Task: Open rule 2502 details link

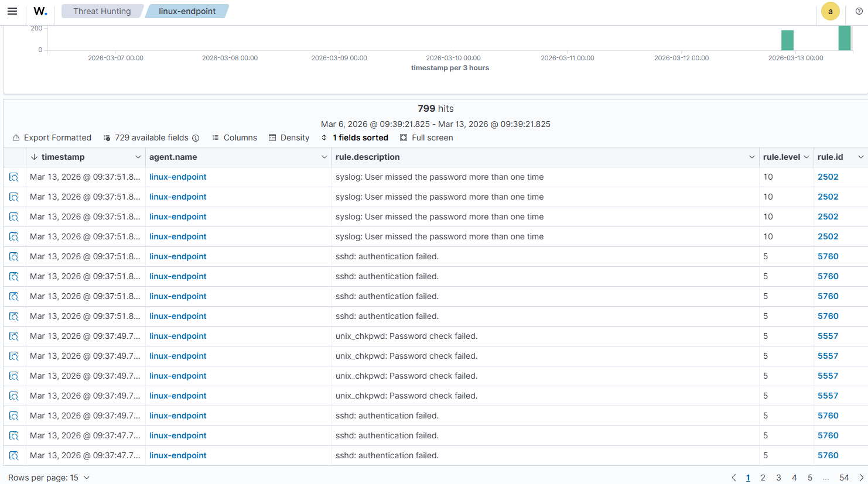Action: (828, 176)
